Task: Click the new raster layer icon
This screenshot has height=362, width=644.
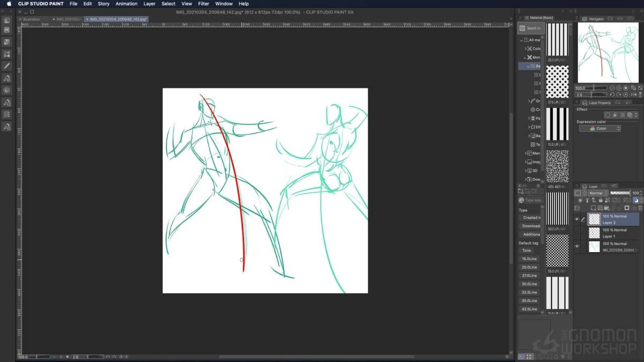Action: tap(593, 208)
